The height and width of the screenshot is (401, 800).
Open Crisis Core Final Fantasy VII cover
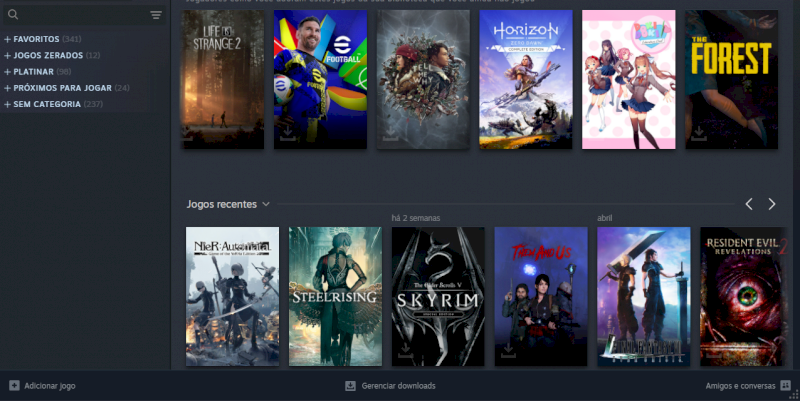(x=644, y=296)
